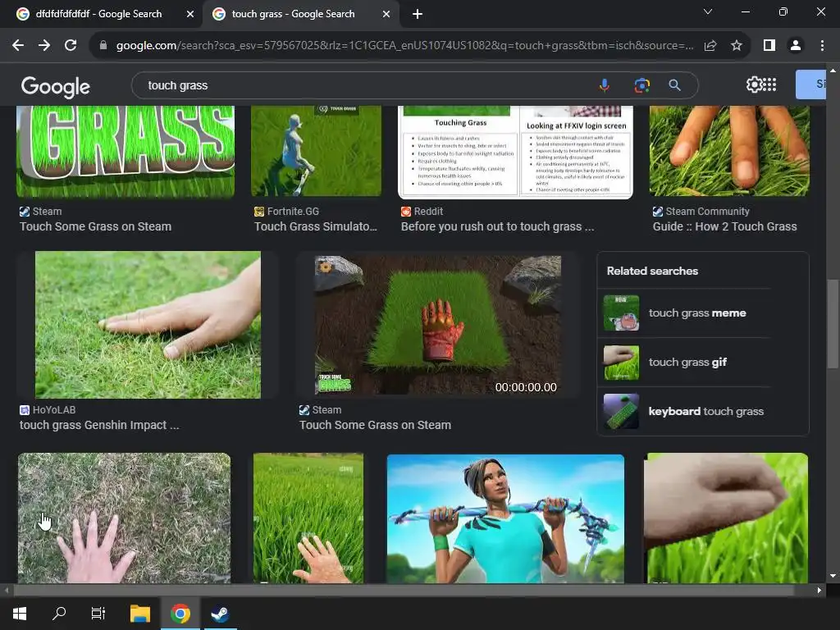
Task: Close the dfdfdfdfdfdf Google Search tab
Action: coord(190,14)
